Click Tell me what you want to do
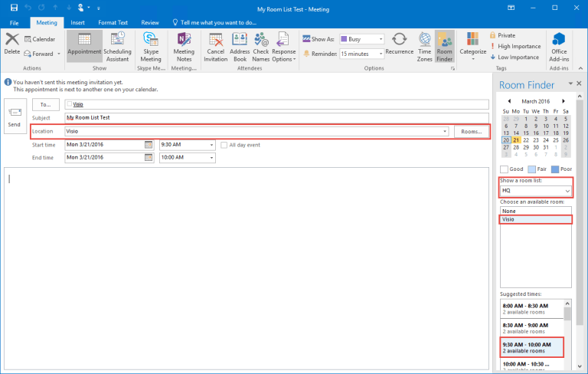588x374 pixels. (x=214, y=22)
